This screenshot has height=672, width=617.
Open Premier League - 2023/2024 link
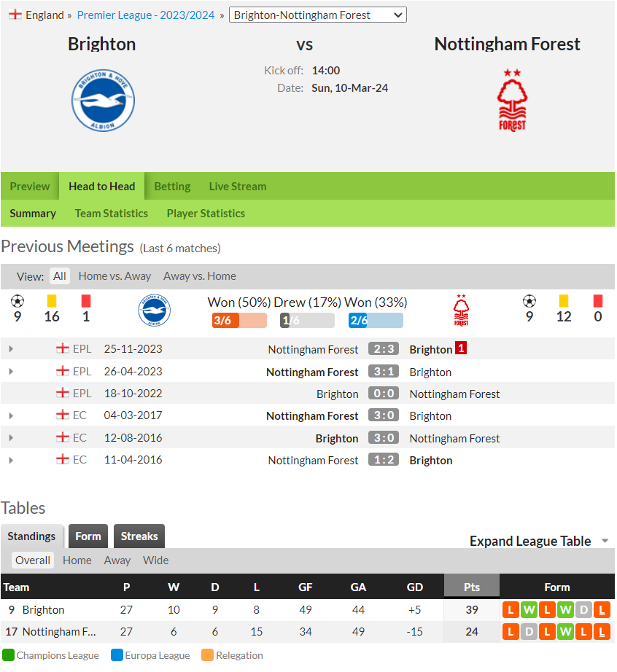146,15
